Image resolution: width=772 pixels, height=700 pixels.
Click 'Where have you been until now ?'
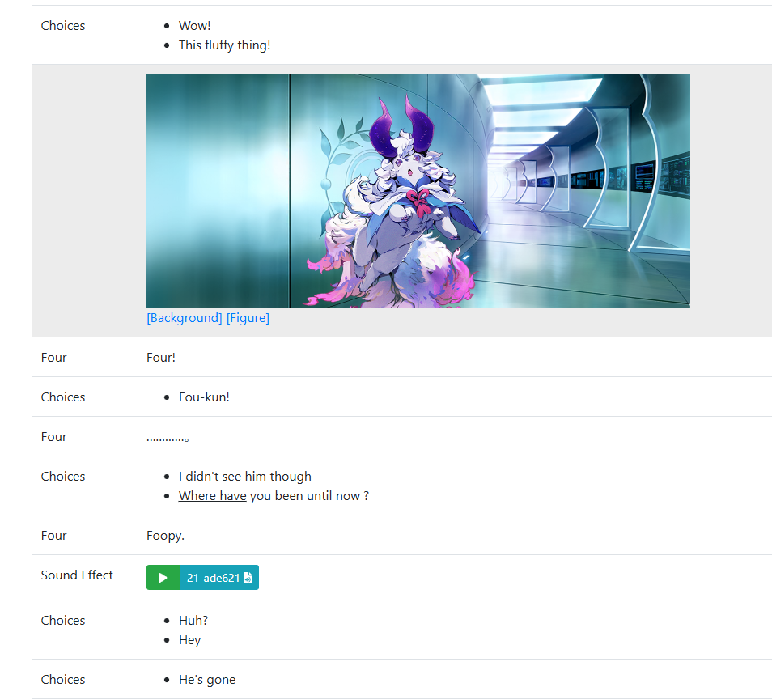point(274,496)
